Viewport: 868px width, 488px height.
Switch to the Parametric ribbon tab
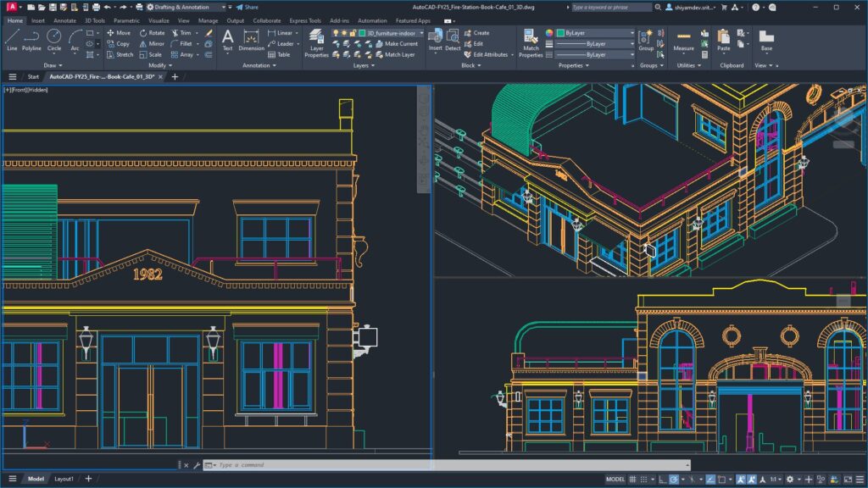[x=126, y=20]
